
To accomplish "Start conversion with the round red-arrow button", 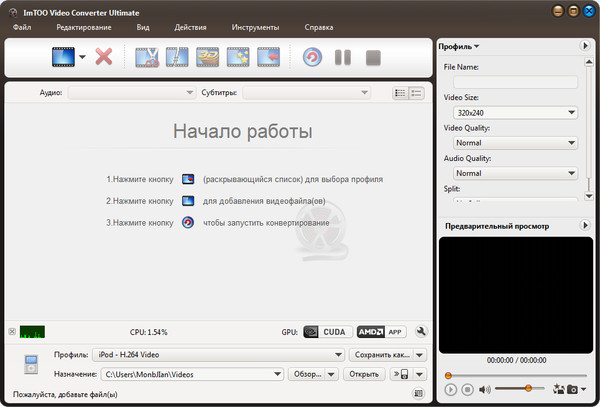I will (312, 58).
